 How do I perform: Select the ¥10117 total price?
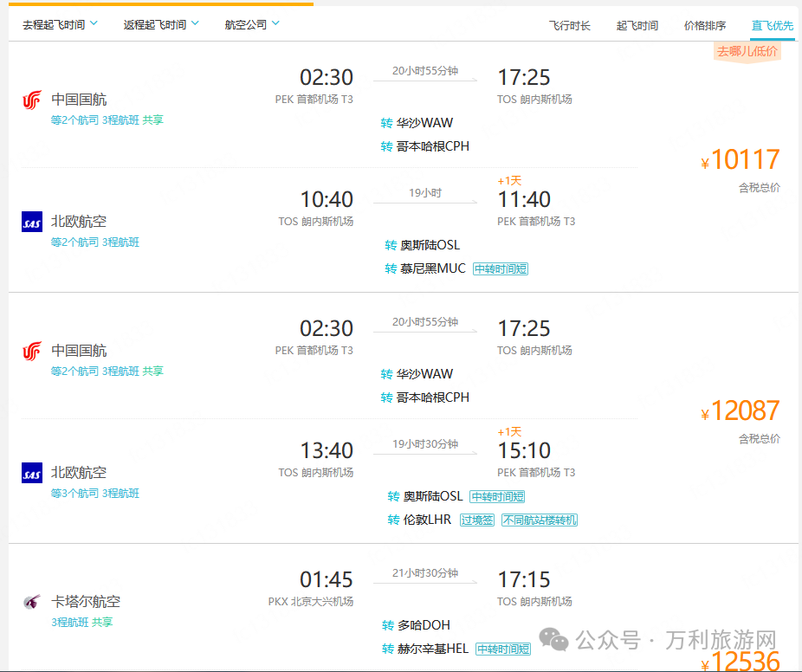(x=741, y=159)
